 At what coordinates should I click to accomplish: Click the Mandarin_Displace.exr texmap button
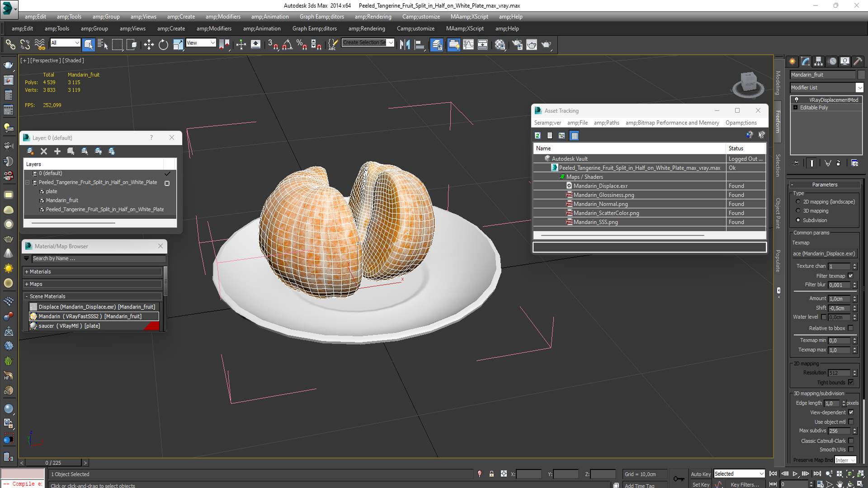point(824,253)
